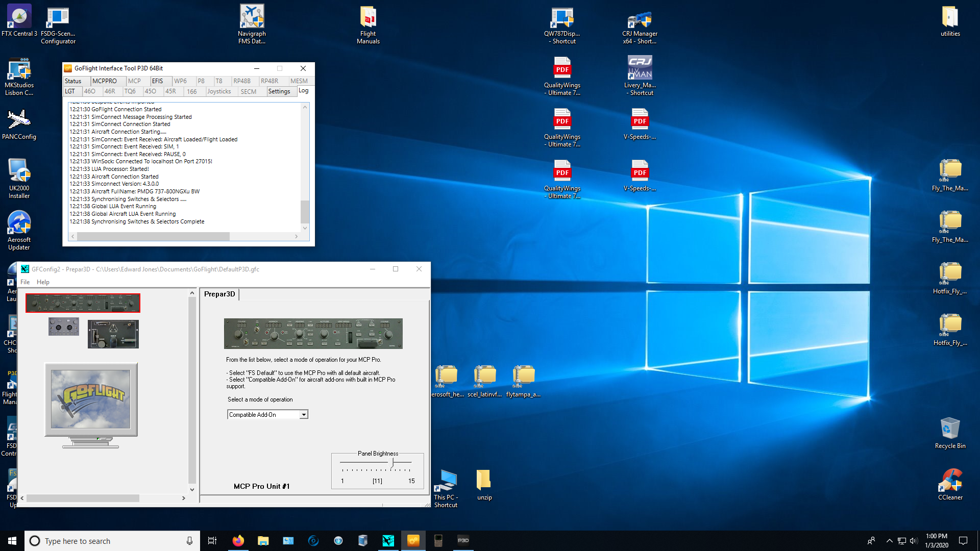Select the MCP Pro device thumbnail
Viewport: 980px width, 551px height.
(x=83, y=303)
